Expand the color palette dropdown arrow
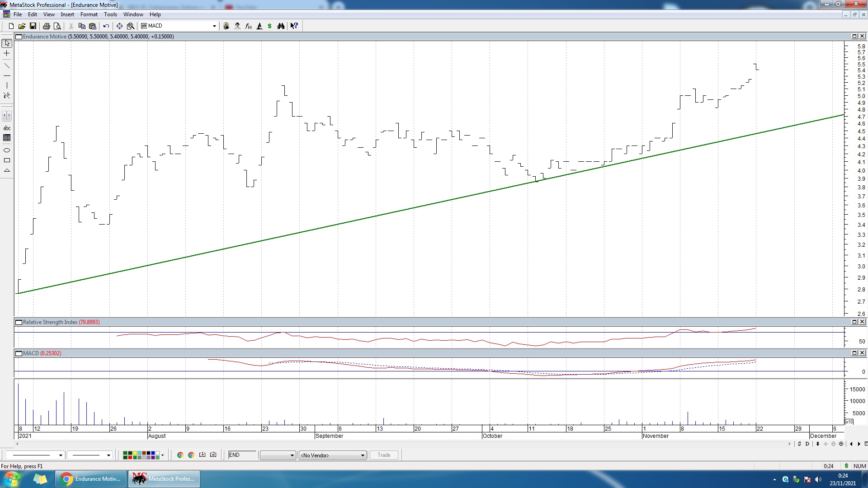This screenshot has height=488, width=868. click(162, 455)
